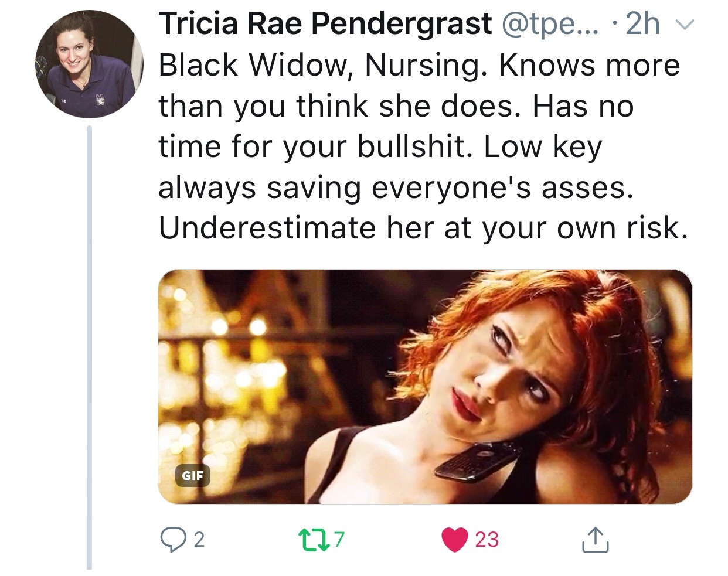Open profile via Tricia Rae Pendergrast name
The image size is (728, 576).
325,24
